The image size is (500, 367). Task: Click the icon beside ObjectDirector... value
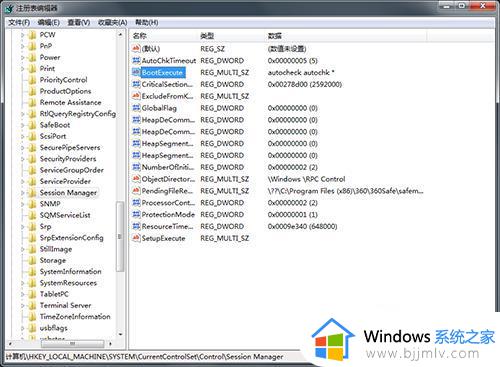pos(136,179)
